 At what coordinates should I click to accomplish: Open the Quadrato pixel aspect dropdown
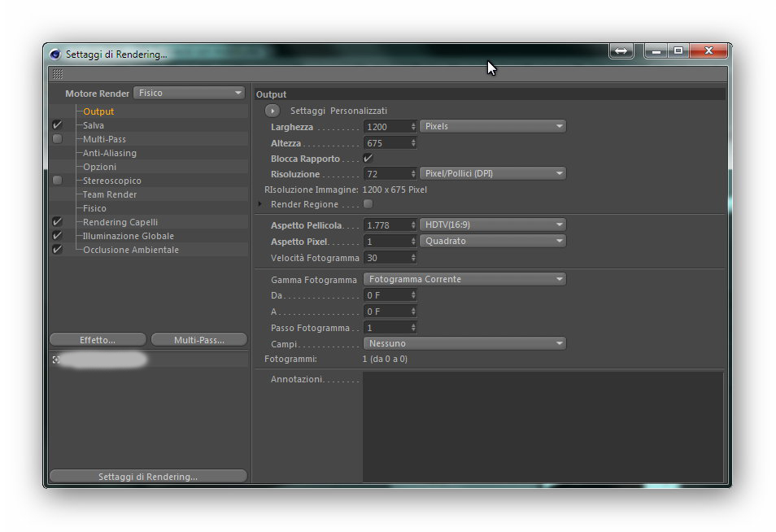tap(493, 241)
